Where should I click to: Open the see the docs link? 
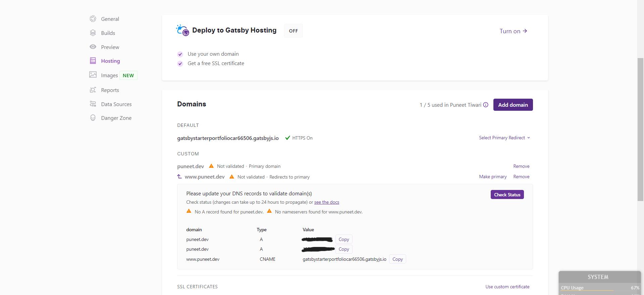coord(327,202)
